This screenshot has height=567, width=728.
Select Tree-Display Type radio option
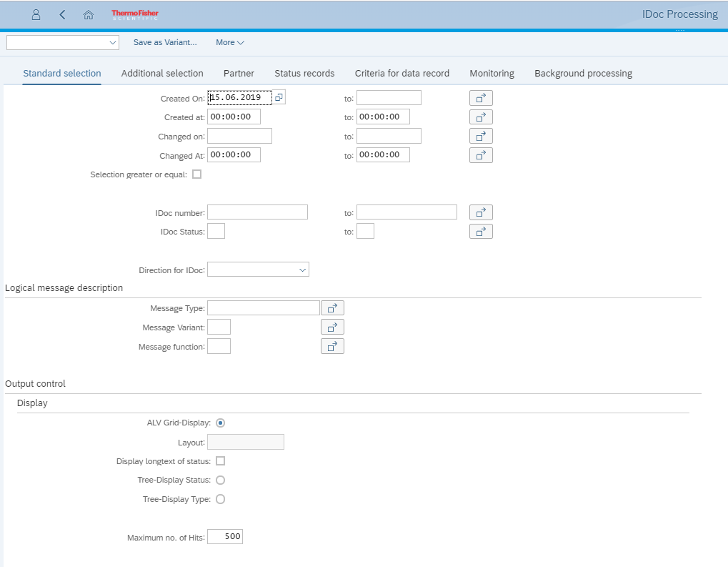[220, 499]
